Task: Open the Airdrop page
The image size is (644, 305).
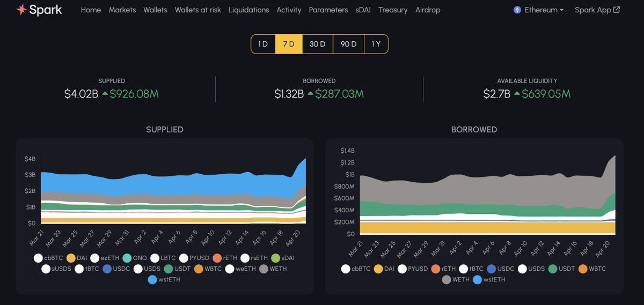Action: (x=428, y=10)
